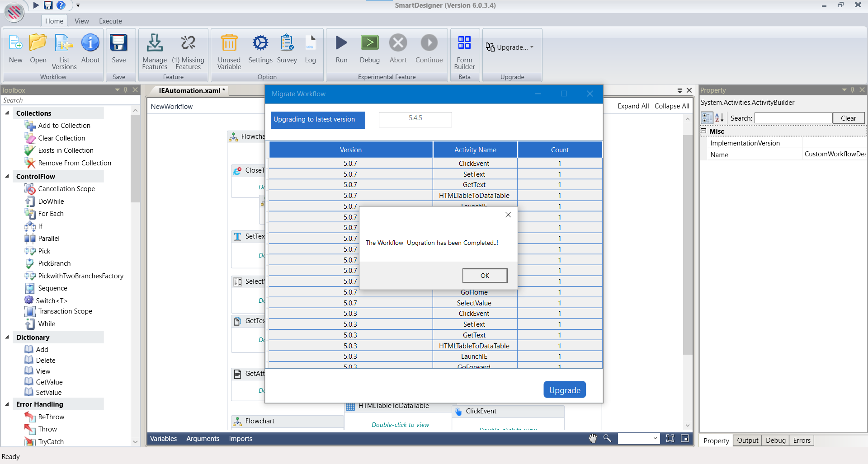Click the Manage Features icon
Screen dimensions: 868x464
pyautogui.click(x=155, y=43)
